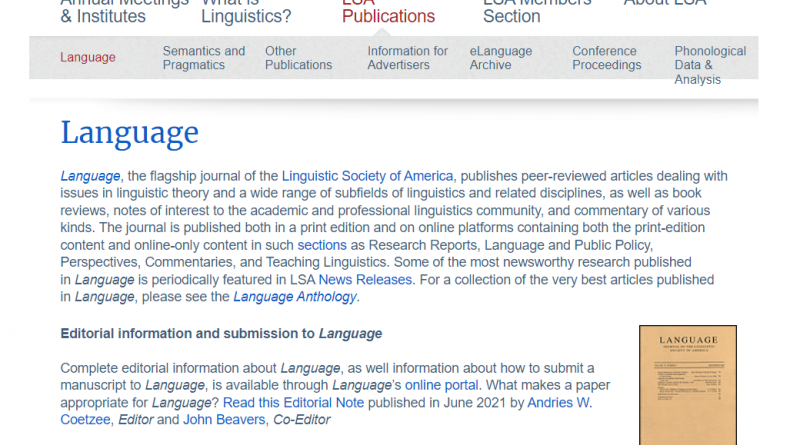Open Other Publications submenu item

(x=298, y=58)
